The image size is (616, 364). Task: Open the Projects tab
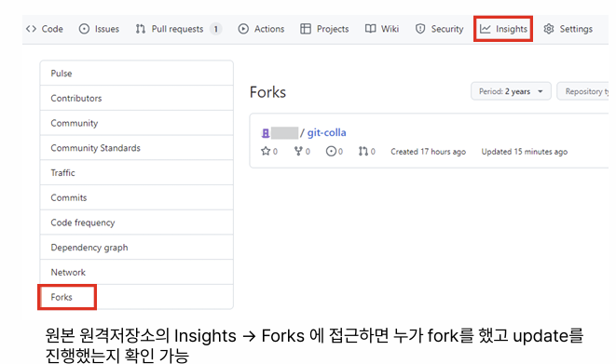324,29
